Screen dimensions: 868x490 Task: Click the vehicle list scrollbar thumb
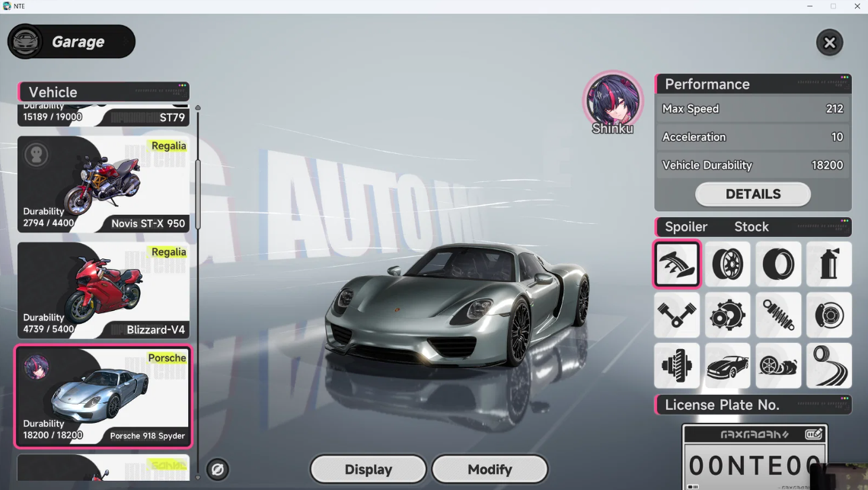(x=198, y=194)
